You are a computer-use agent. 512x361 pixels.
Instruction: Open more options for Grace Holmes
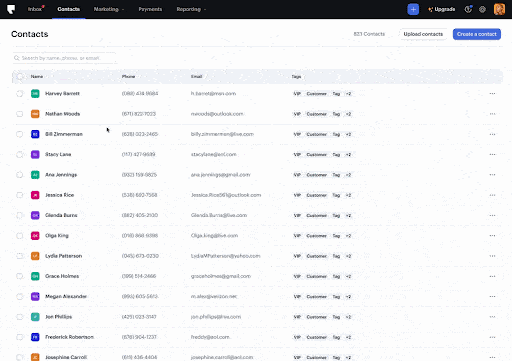(492, 276)
